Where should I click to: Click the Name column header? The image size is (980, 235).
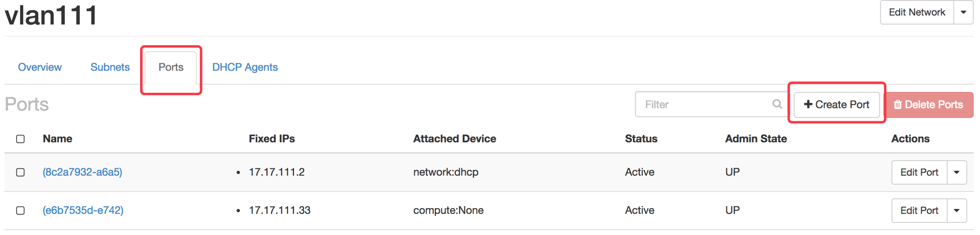(57, 139)
